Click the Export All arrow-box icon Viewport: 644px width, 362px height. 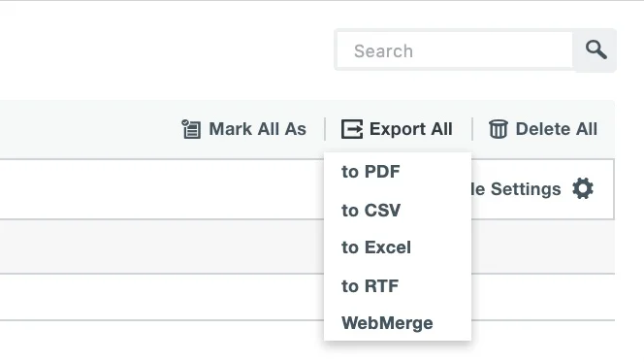(352, 129)
